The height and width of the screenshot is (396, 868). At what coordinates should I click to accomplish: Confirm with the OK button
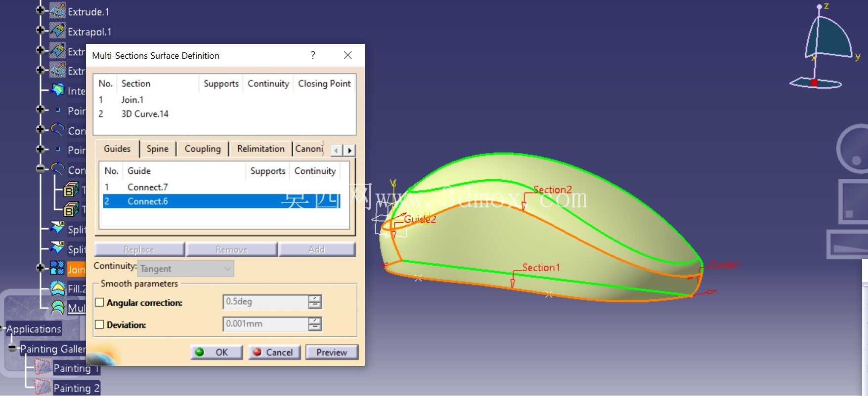(x=217, y=352)
